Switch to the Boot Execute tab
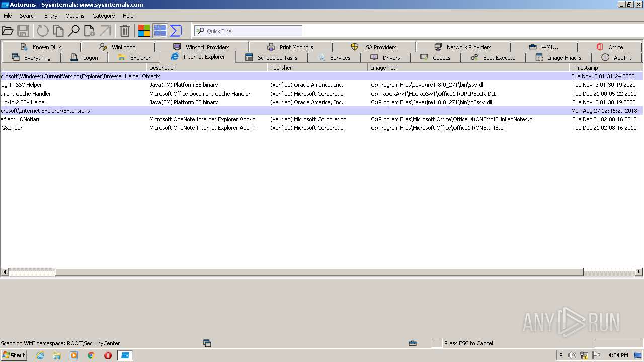This screenshot has width=644, height=362. [493, 57]
